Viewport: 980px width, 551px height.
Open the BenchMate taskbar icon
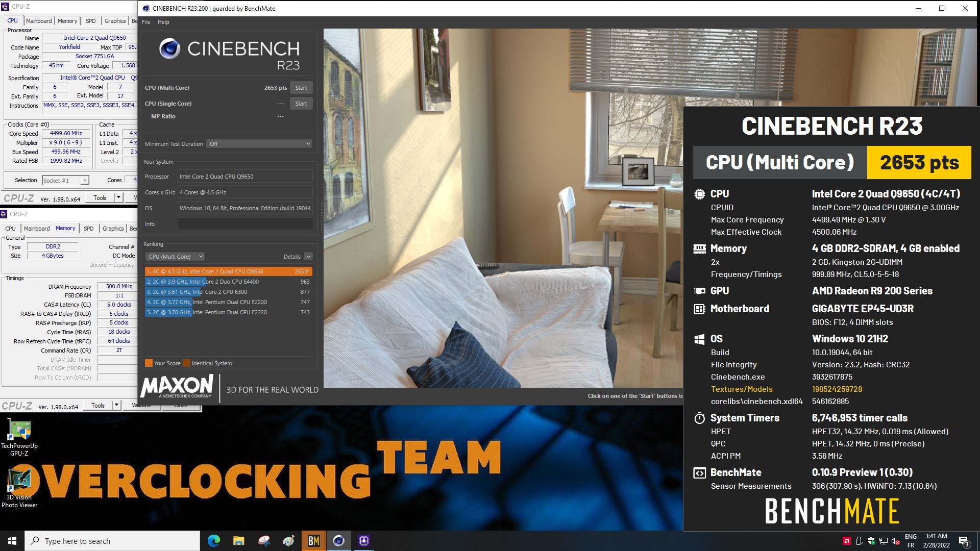pos(313,541)
